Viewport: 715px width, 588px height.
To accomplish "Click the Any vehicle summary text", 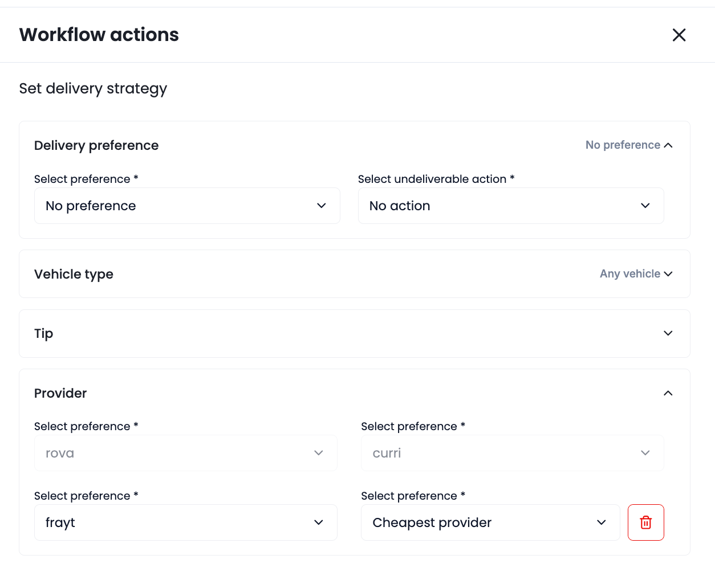I will [629, 274].
